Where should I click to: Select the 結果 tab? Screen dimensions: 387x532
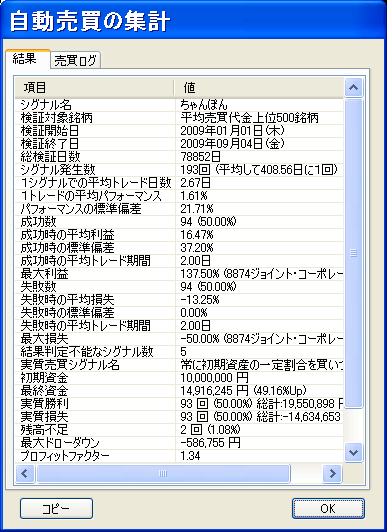tap(28, 59)
